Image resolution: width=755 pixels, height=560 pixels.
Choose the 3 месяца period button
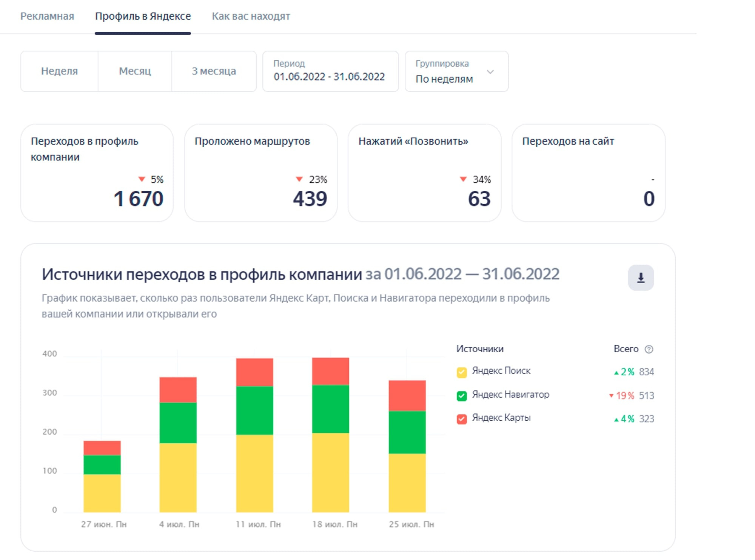214,71
